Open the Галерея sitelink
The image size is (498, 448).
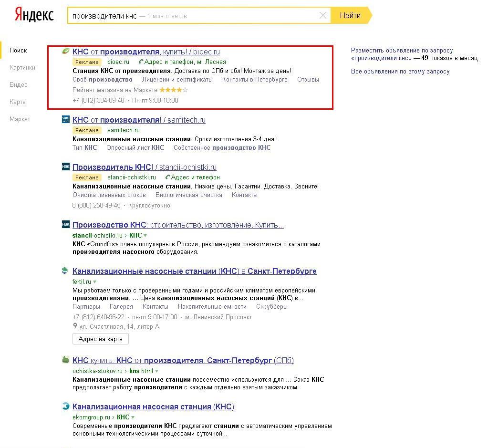point(121,307)
